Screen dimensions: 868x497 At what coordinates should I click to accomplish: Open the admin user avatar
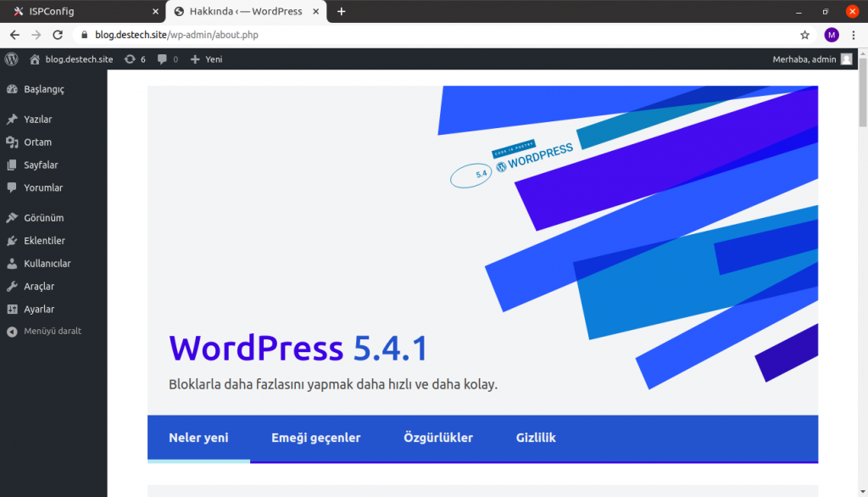pyautogui.click(x=847, y=59)
